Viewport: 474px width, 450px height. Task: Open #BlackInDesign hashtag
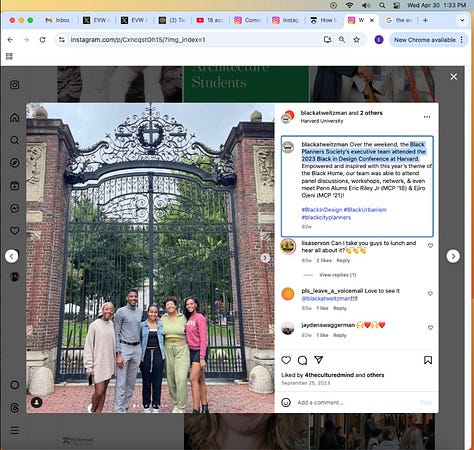click(322, 210)
